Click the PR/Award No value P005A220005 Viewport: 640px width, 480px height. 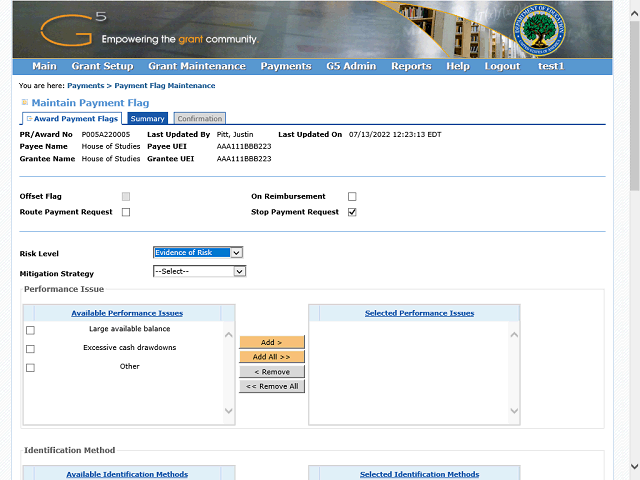(x=106, y=134)
